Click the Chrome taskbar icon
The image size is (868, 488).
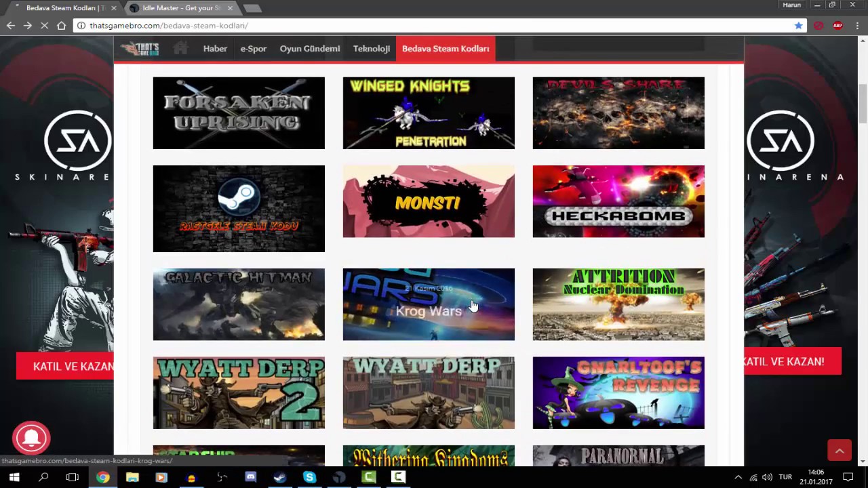pyautogui.click(x=102, y=477)
